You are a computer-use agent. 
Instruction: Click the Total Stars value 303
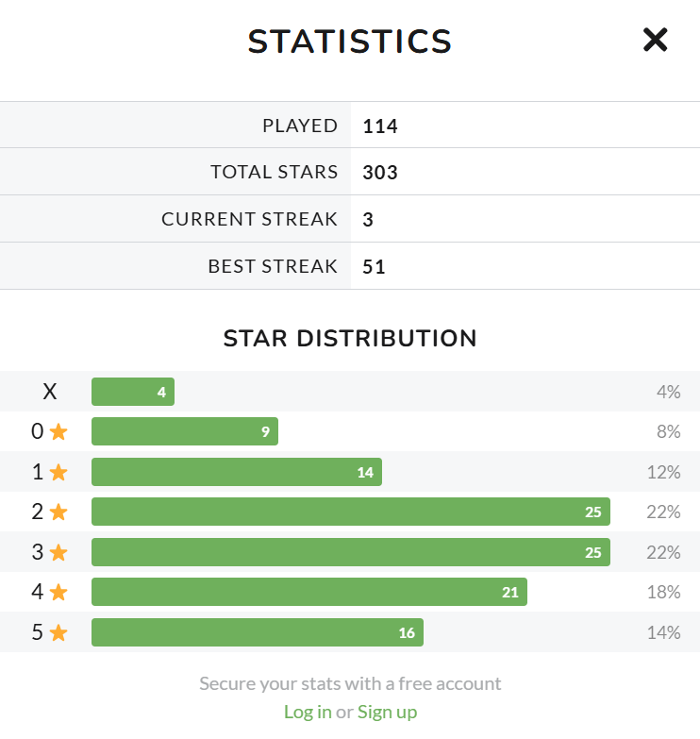[x=380, y=173]
